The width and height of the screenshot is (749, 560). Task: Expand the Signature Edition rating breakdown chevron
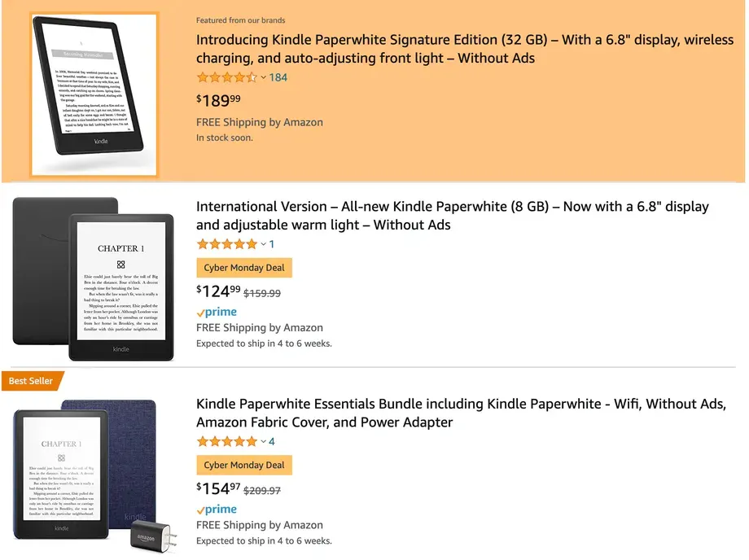(263, 78)
